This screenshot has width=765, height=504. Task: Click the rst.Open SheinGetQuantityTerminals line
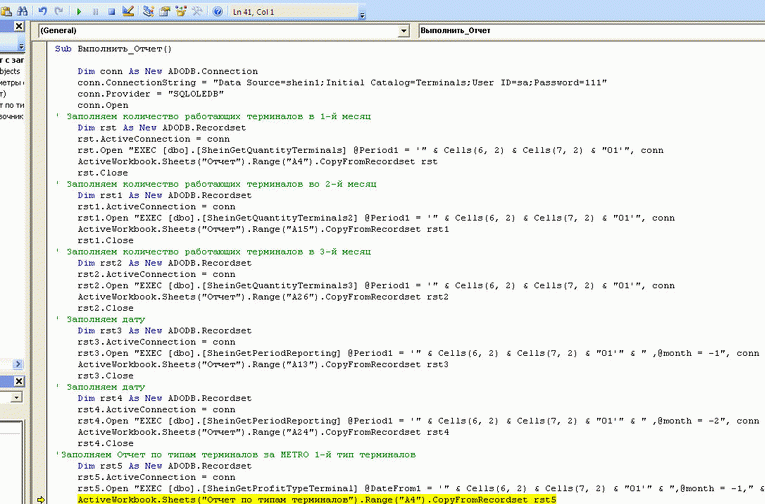pos(370,150)
